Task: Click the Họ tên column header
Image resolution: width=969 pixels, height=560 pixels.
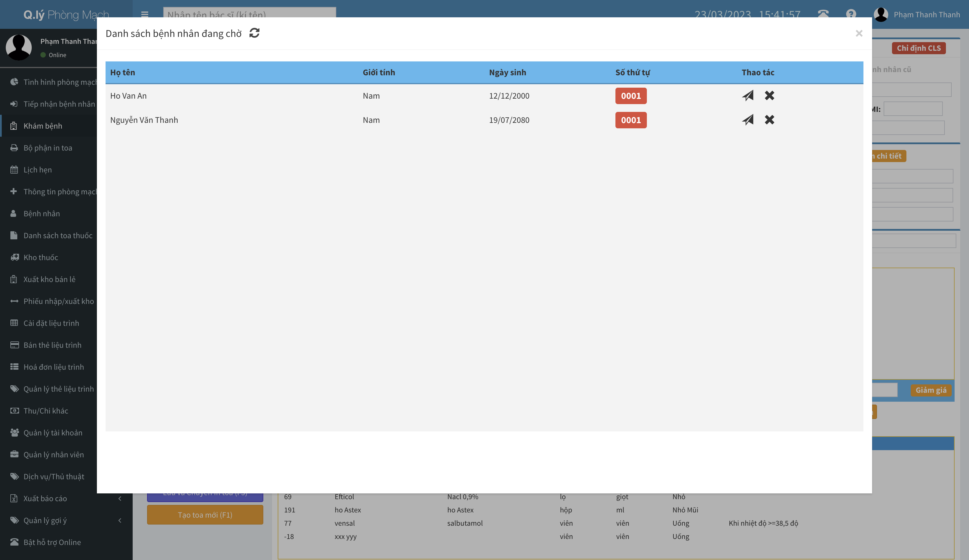Action: 123,72
